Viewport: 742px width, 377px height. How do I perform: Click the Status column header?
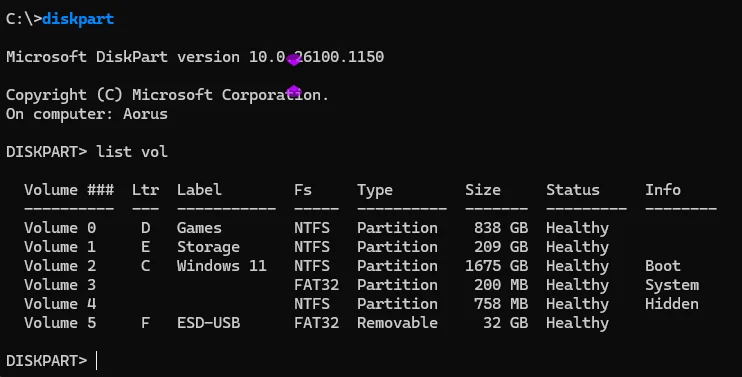coord(573,190)
